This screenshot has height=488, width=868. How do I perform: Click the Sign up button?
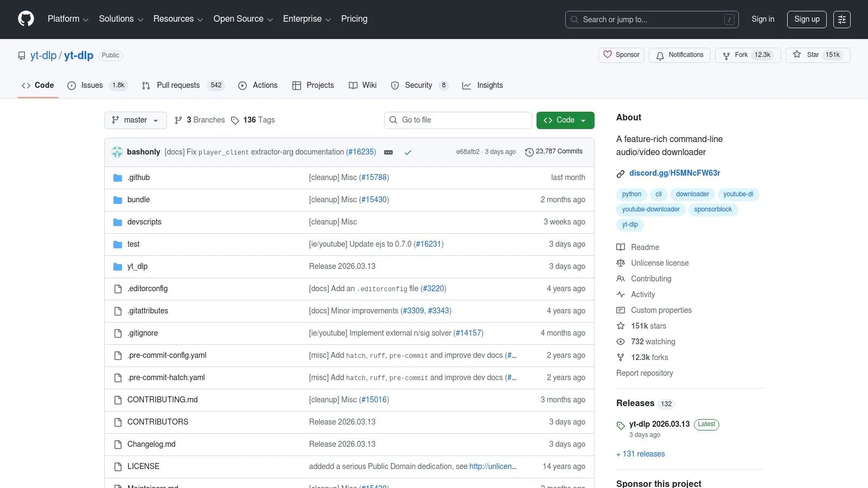(x=806, y=19)
